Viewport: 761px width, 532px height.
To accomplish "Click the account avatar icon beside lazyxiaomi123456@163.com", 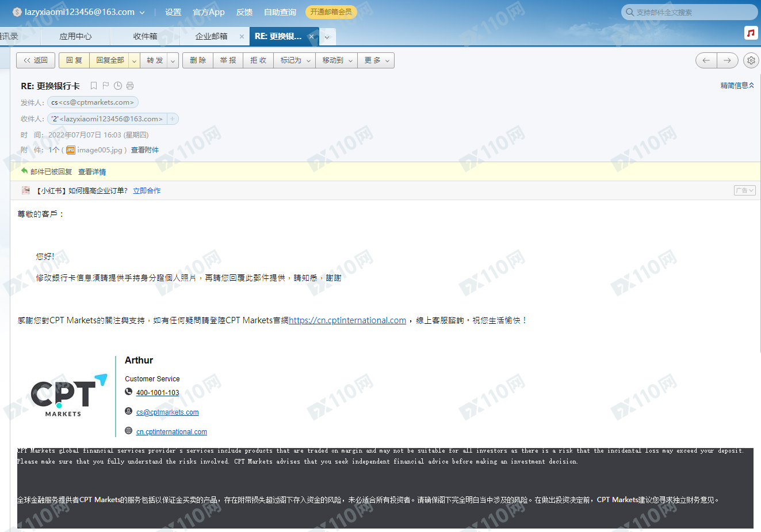I will pos(17,12).
